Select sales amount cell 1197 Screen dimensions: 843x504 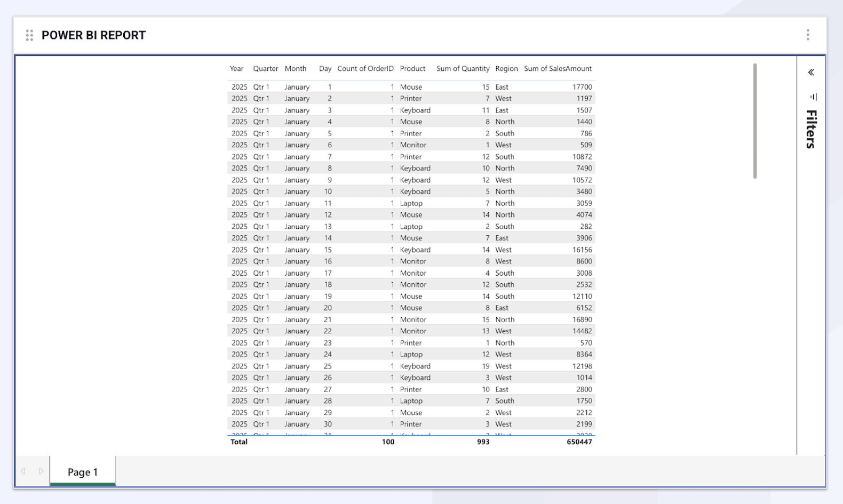click(584, 99)
